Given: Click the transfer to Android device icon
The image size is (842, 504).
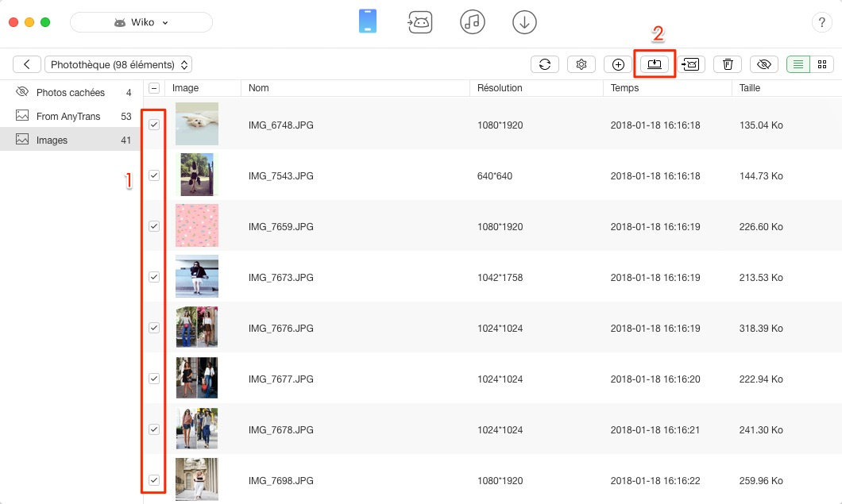Looking at the screenshot, I should coord(690,64).
